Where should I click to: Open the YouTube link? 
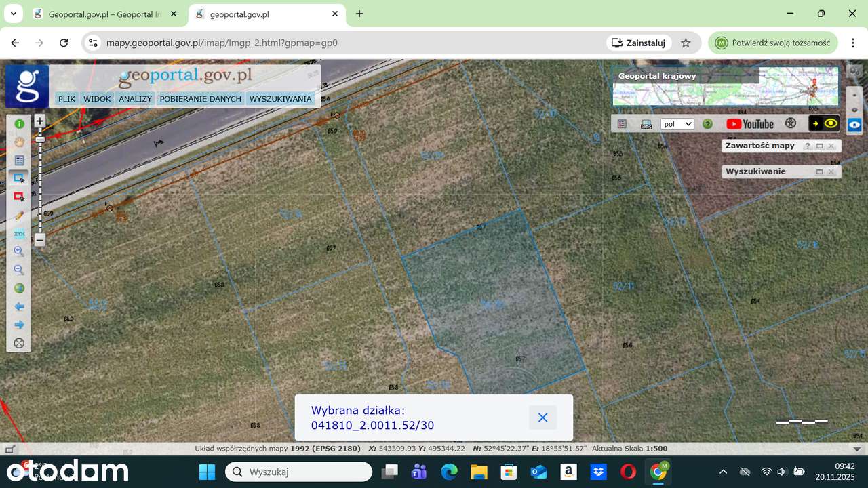750,124
